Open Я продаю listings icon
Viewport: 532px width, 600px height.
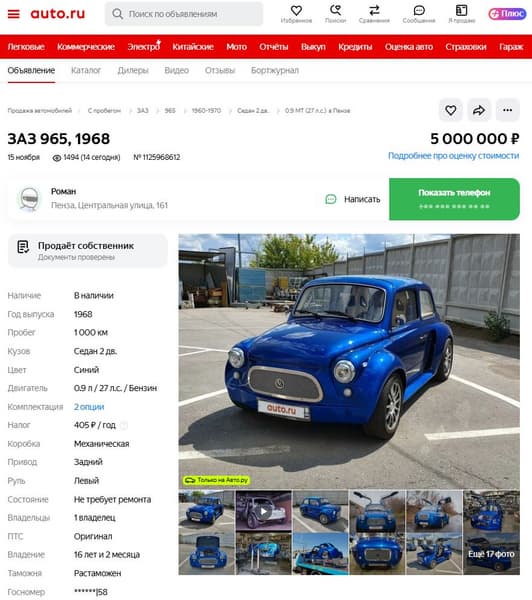tap(462, 10)
